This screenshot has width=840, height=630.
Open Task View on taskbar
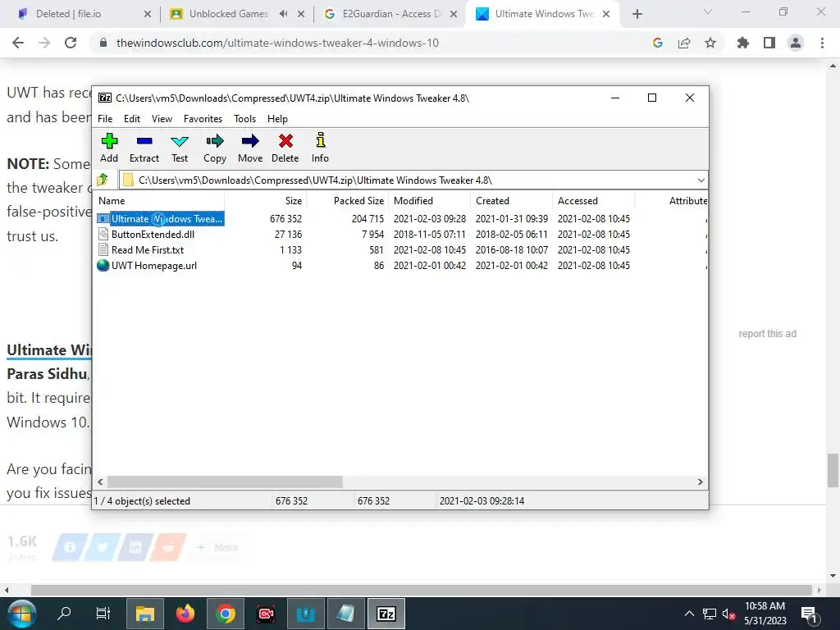click(103, 614)
